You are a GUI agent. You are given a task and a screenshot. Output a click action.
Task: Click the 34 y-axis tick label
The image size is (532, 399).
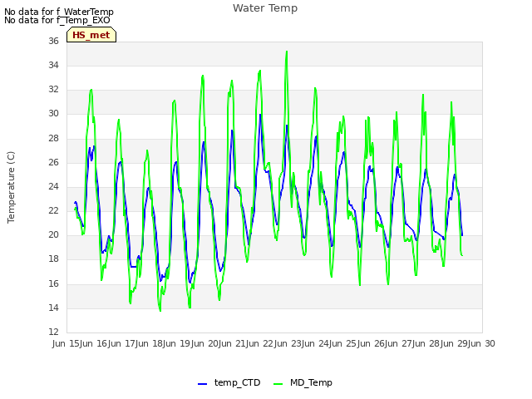tap(53, 65)
